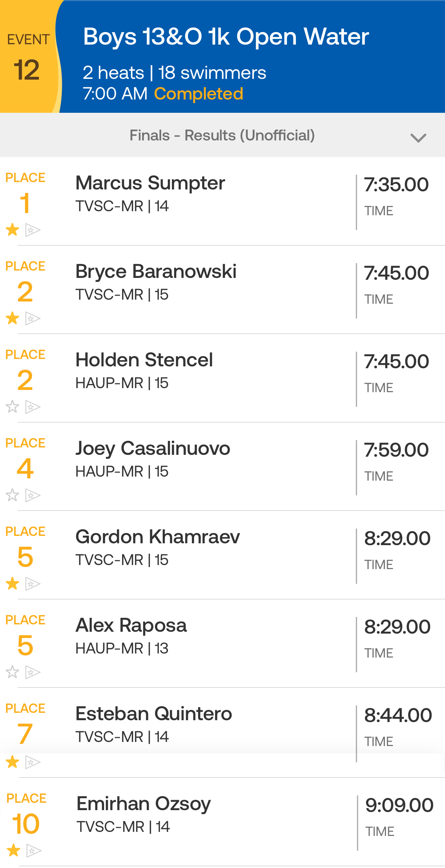Open Bryce Baranowski's swimmer details
This screenshot has height=868, width=445.
156,272
